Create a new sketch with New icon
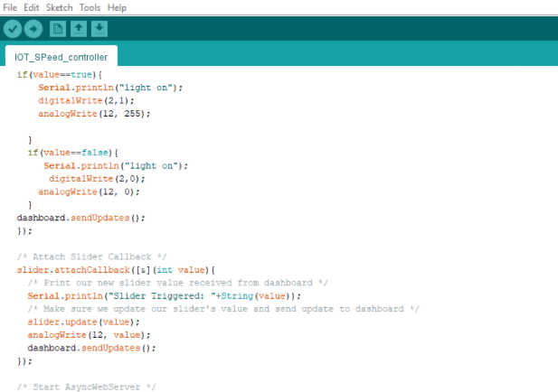 pos(58,29)
